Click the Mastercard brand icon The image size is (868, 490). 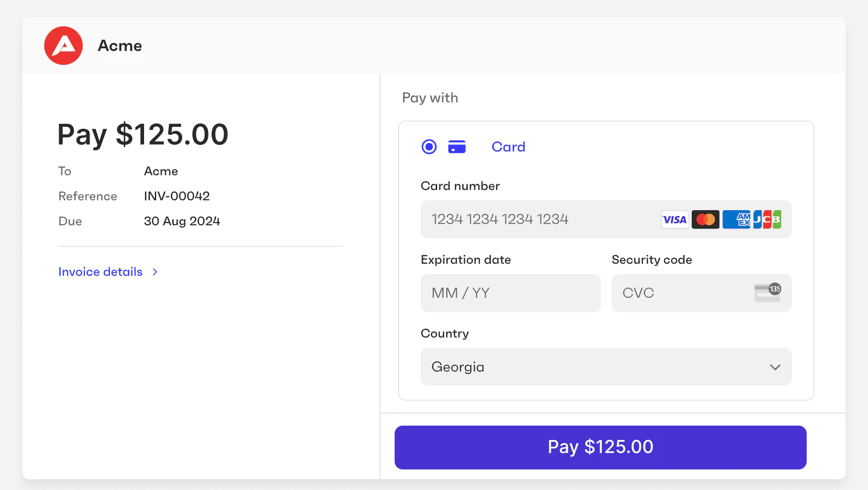706,219
